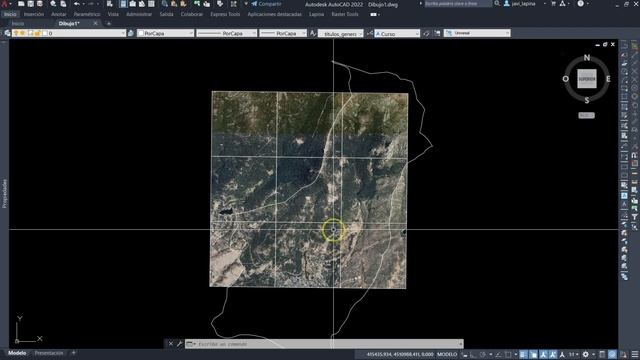The height and width of the screenshot is (360, 640).
Task: Open the Raster Tools ribbon tab
Action: pos(345,14)
